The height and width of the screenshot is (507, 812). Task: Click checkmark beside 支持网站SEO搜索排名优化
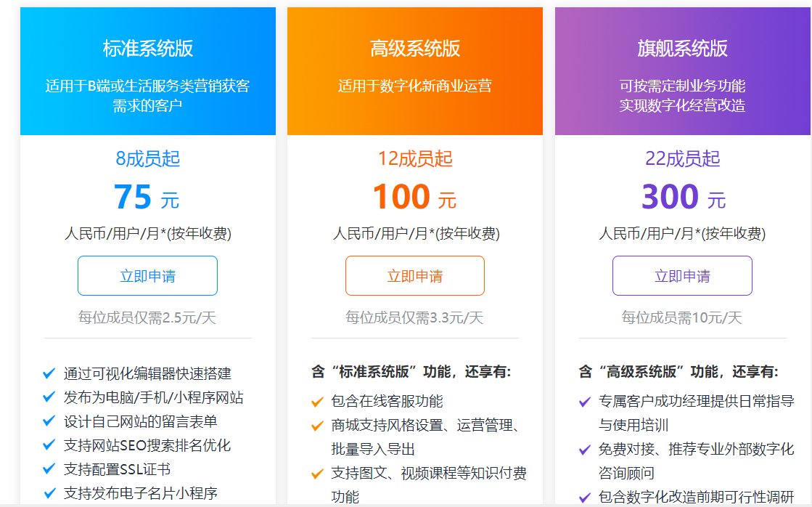coord(49,445)
